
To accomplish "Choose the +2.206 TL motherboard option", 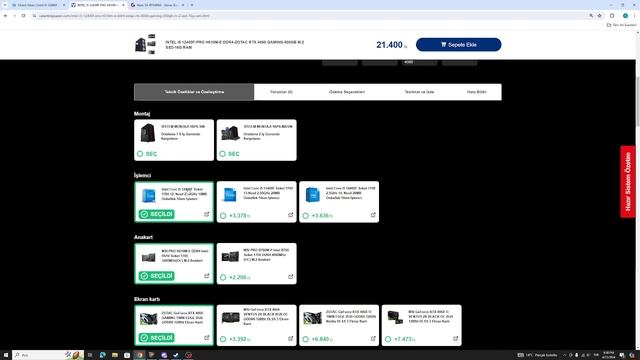I will [223, 277].
